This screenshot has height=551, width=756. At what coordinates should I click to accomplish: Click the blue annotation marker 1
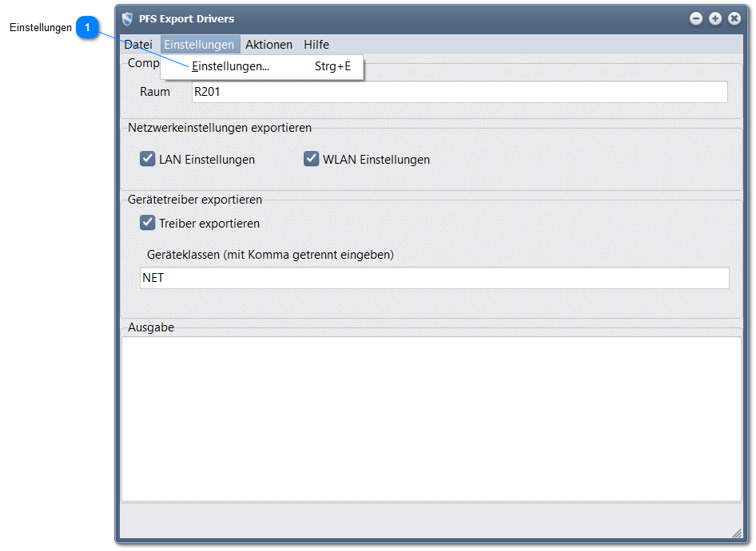click(x=87, y=28)
